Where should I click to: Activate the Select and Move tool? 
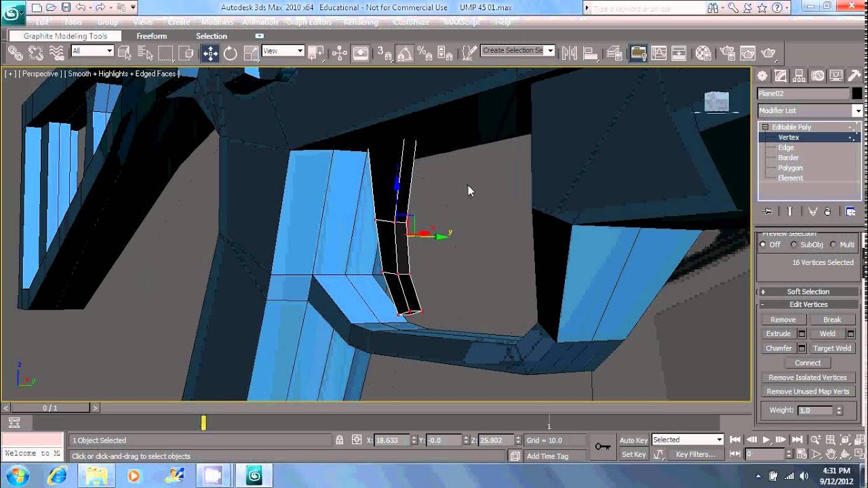(210, 54)
